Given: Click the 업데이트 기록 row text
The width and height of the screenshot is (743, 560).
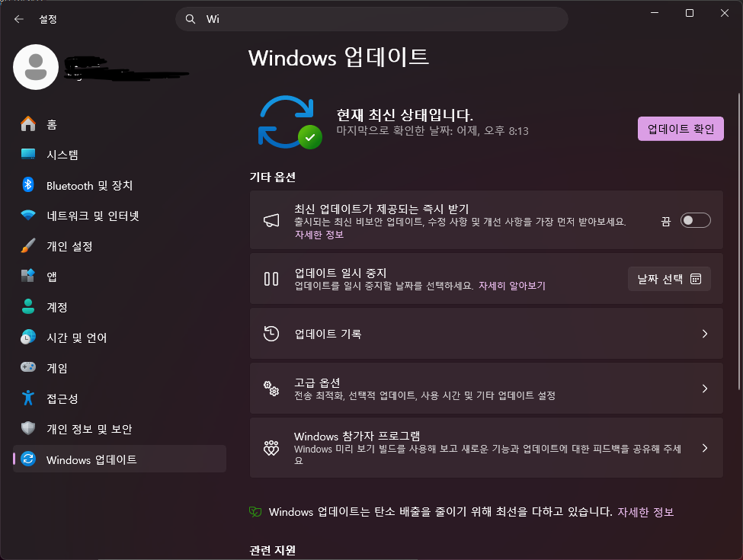Looking at the screenshot, I should coord(328,334).
